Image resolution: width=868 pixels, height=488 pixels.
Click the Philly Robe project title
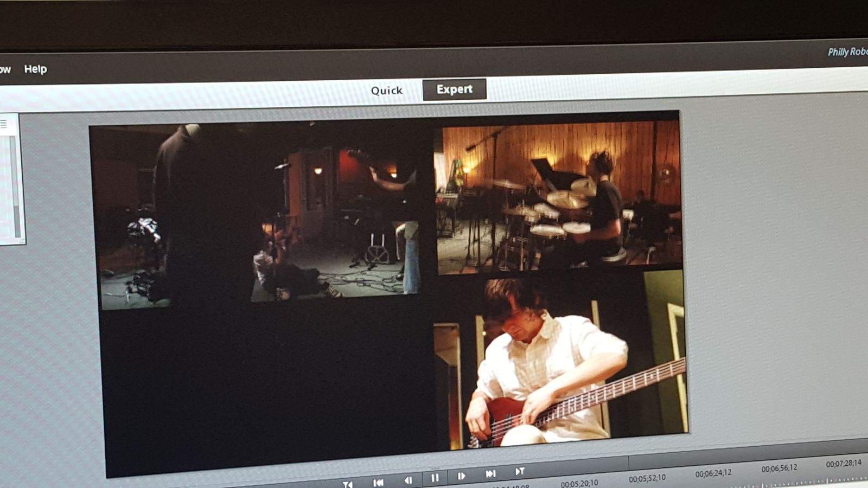(x=846, y=52)
